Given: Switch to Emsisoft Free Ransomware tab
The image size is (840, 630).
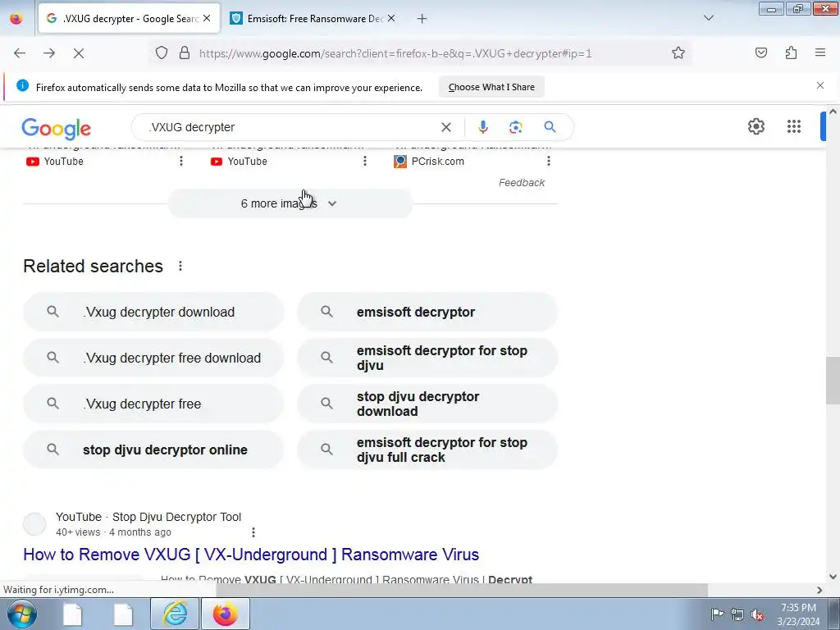Looking at the screenshot, I should 313,19.
